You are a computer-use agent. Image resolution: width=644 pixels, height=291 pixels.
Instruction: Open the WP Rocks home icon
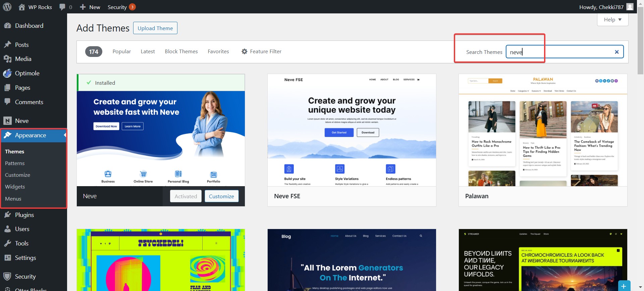click(x=22, y=7)
